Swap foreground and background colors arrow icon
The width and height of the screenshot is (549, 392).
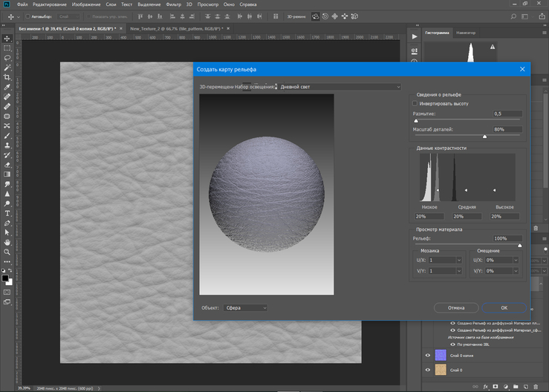coord(10,270)
